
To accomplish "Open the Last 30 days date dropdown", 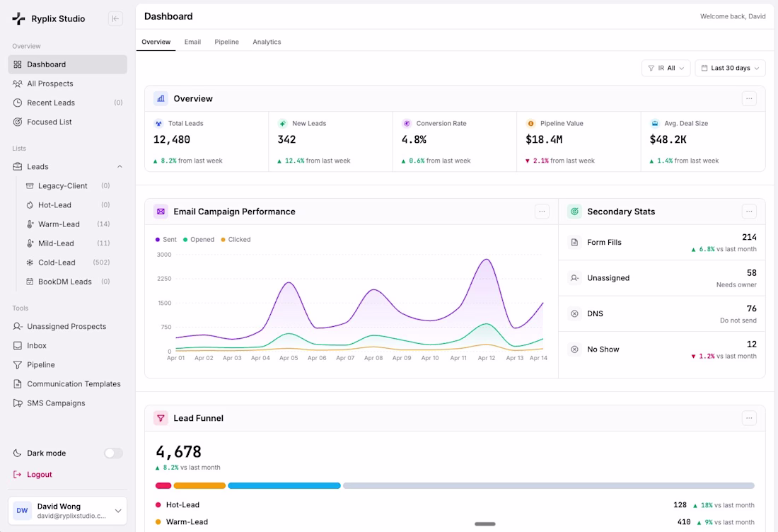I will (x=730, y=68).
